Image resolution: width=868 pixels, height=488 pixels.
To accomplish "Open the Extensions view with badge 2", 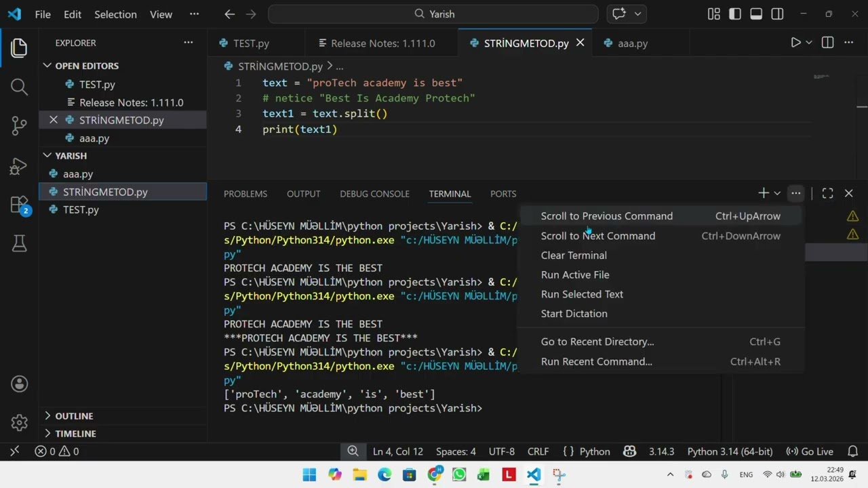I will click(x=19, y=205).
